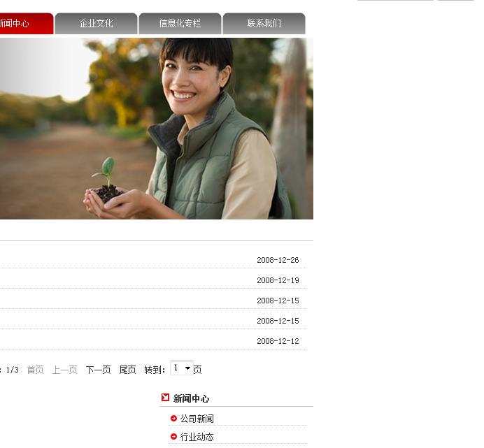The image size is (484, 448).
Task: Click the date 2008-12-12
Action: pos(278,341)
